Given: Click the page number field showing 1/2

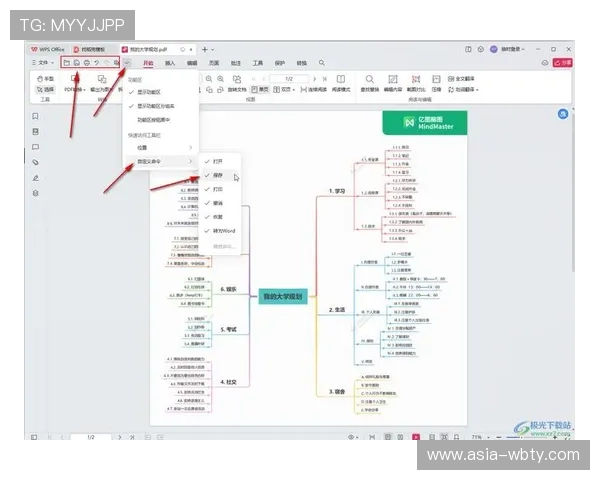Looking at the screenshot, I should (289, 78).
